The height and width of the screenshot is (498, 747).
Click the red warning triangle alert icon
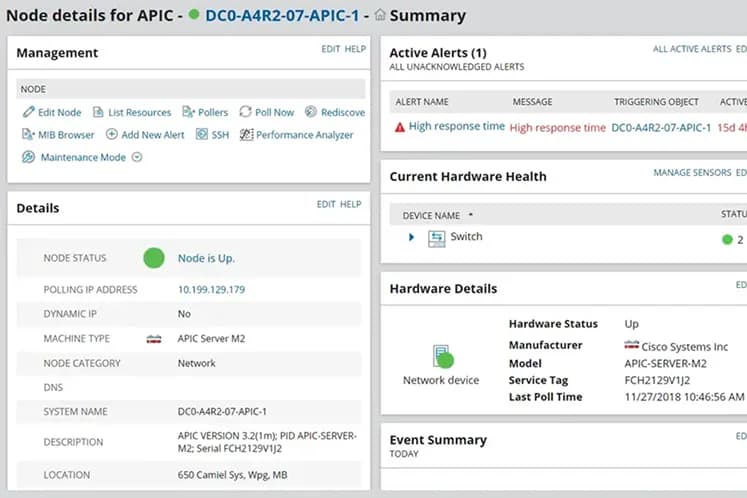[400, 127]
